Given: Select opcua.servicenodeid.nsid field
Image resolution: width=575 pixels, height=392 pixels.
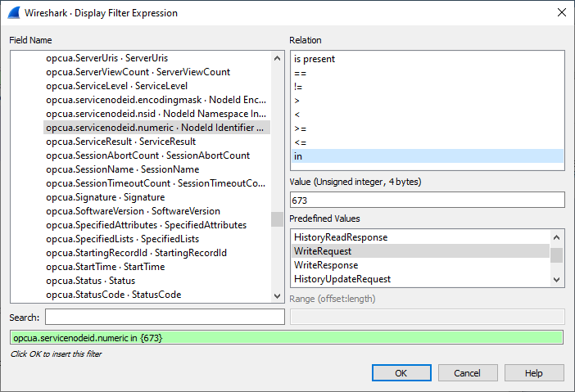Looking at the screenshot, I should point(156,114).
